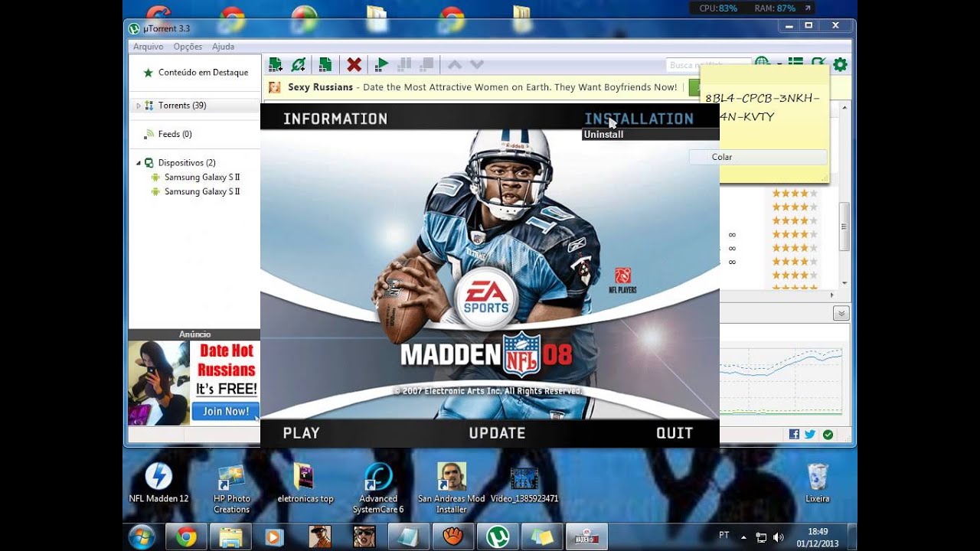
Task: Click the red X Remove Torrent icon
Action: coord(354,64)
